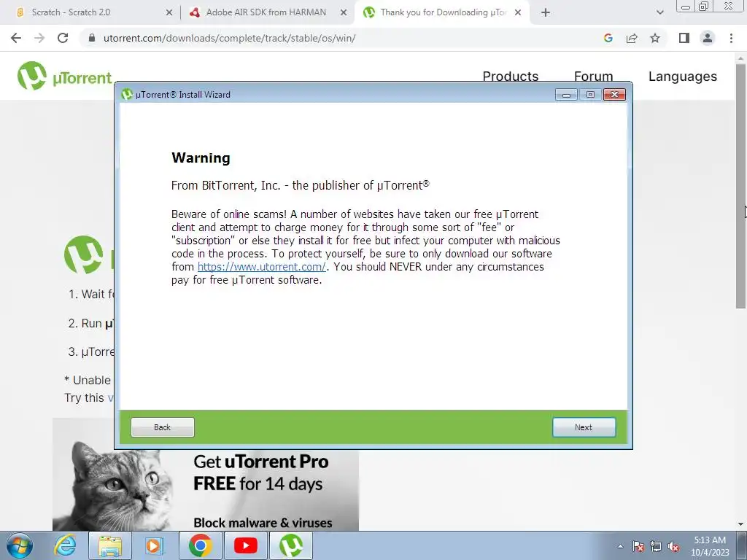This screenshot has width=747, height=560.
Task: Click the share page icon in address bar
Action: tap(632, 38)
